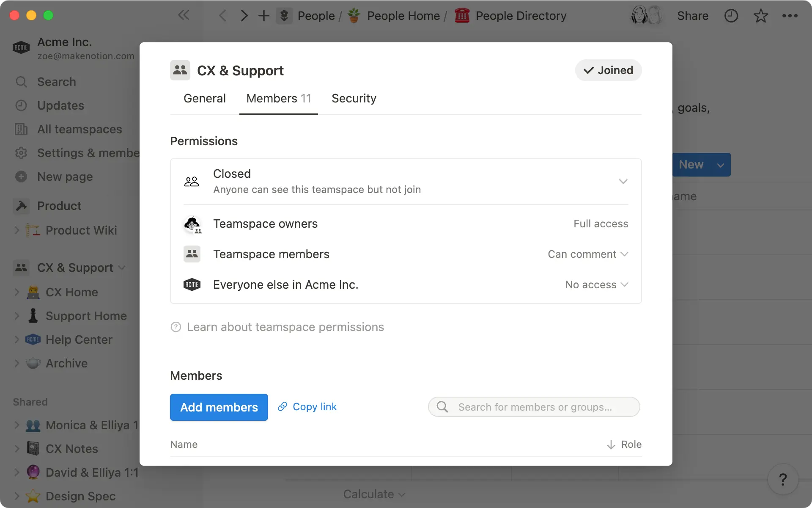Toggle the CX & Support teamspace collapse
This screenshot has height=508, width=812.
click(123, 268)
